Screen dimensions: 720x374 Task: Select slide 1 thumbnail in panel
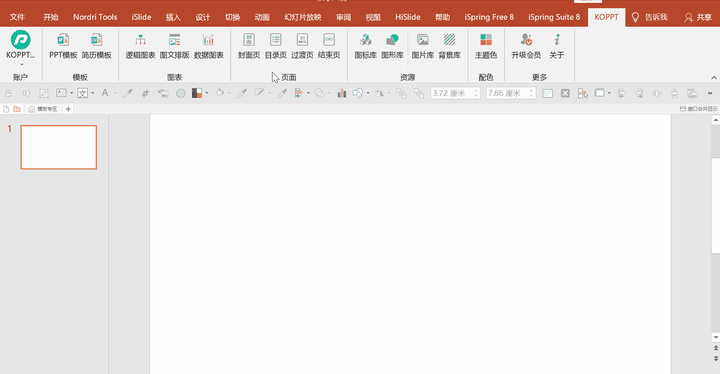(59, 147)
